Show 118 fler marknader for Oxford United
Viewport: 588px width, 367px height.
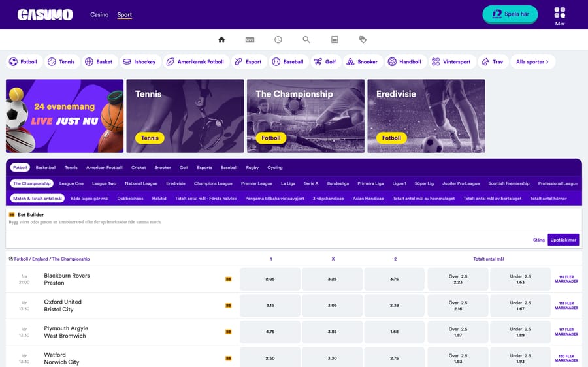click(566, 306)
